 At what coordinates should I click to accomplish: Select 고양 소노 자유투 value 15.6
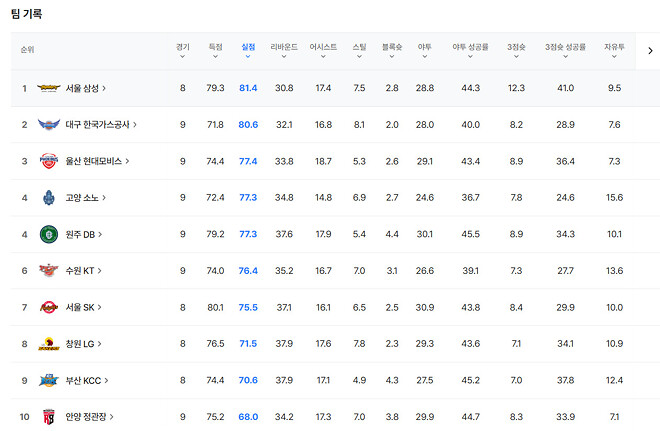click(614, 198)
